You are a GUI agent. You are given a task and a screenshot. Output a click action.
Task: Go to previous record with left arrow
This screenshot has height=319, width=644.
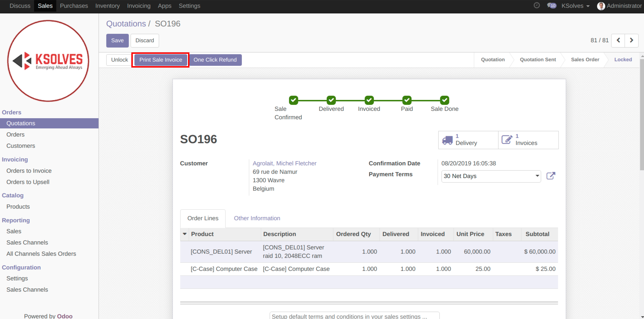tap(618, 40)
